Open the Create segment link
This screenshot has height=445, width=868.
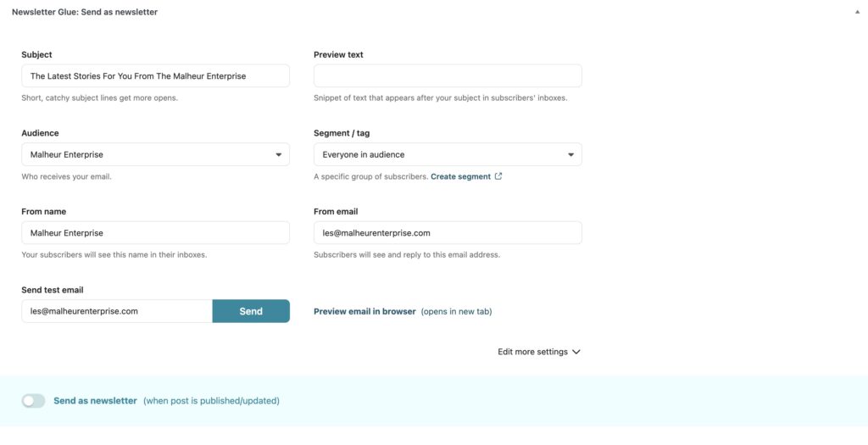coord(460,176)
